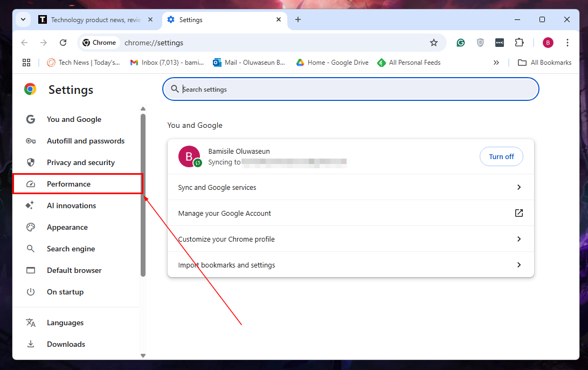Open Import bookmarks and settings
The width and height of the screenshot is (588, 370).
click(350, 265)
